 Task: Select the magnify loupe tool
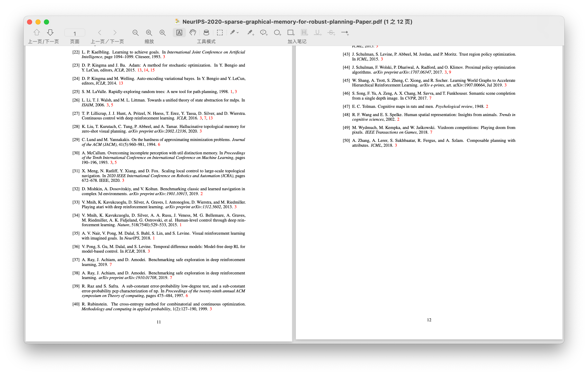tap(206, 33)
